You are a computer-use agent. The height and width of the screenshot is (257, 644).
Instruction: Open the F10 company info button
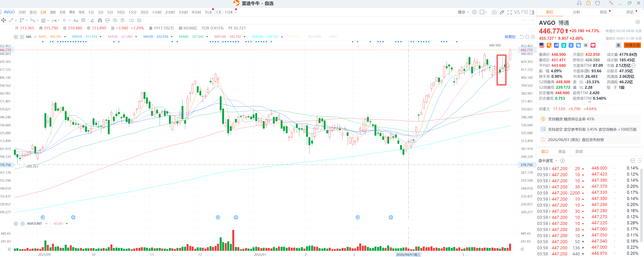525,12
